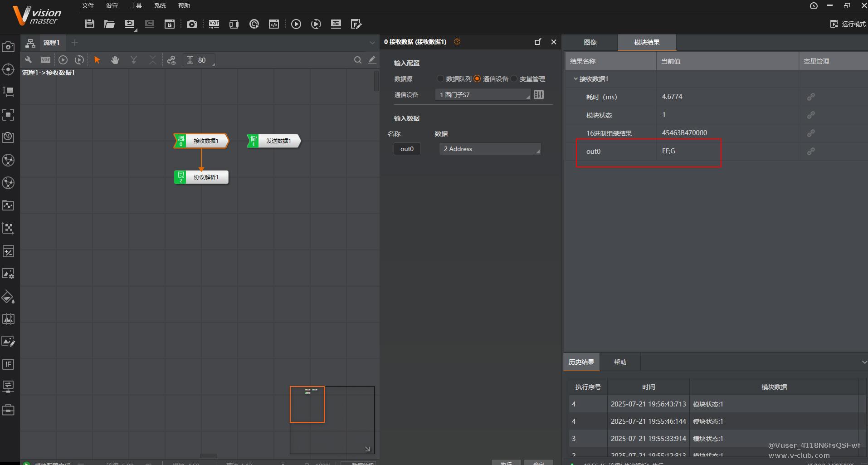
Task: Click the search icon in flow toolbar
Action: pos(358,60)
